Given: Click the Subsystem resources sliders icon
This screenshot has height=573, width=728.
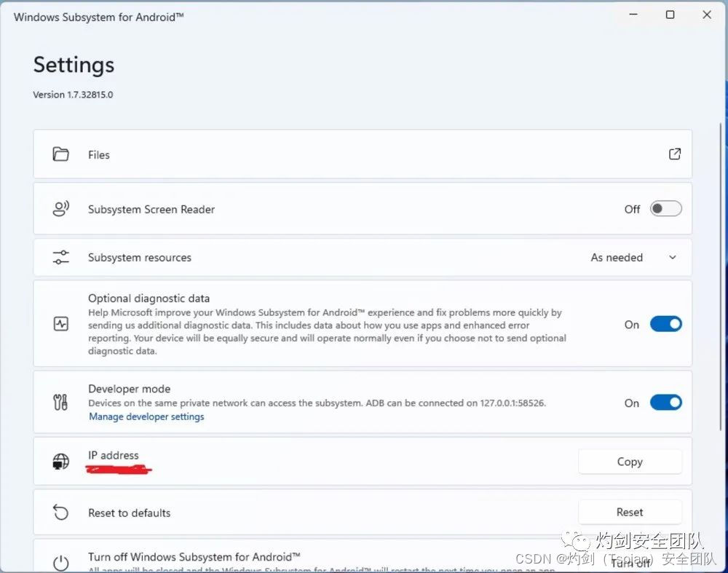Looking at the screenshot, I should [x=61, y=257].
